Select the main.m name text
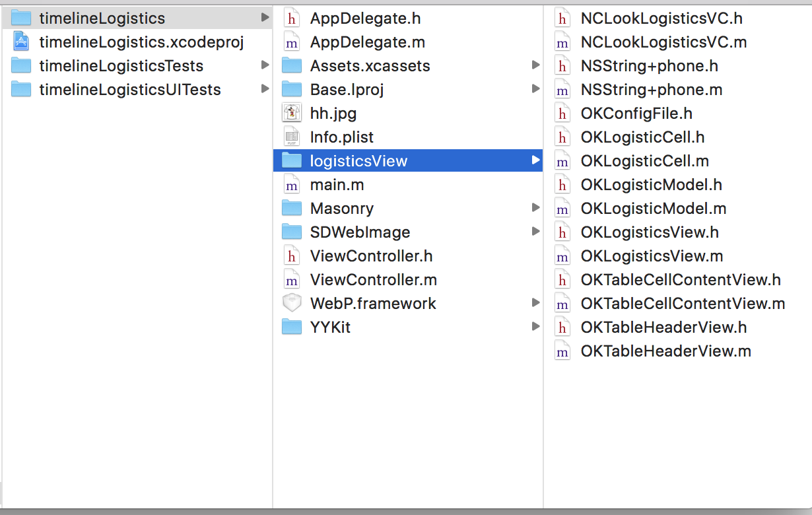Screen dimensions: 812x515 [x=337, y=185]
